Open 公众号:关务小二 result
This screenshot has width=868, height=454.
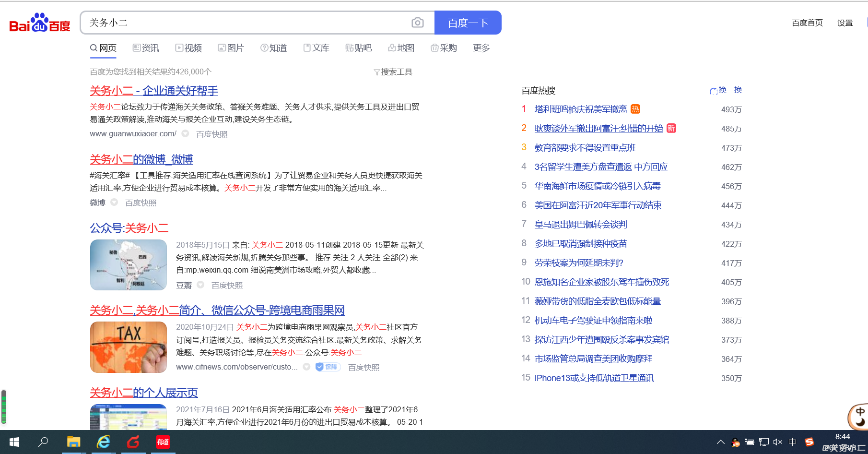(x=129, y=228)
